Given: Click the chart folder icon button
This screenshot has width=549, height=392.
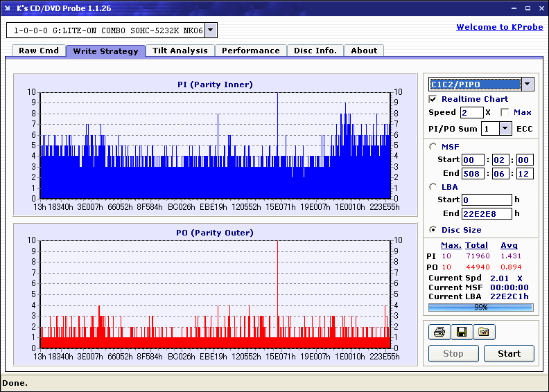Looking at the screenshot, I should pyautogui.click(x=484, y=332).
